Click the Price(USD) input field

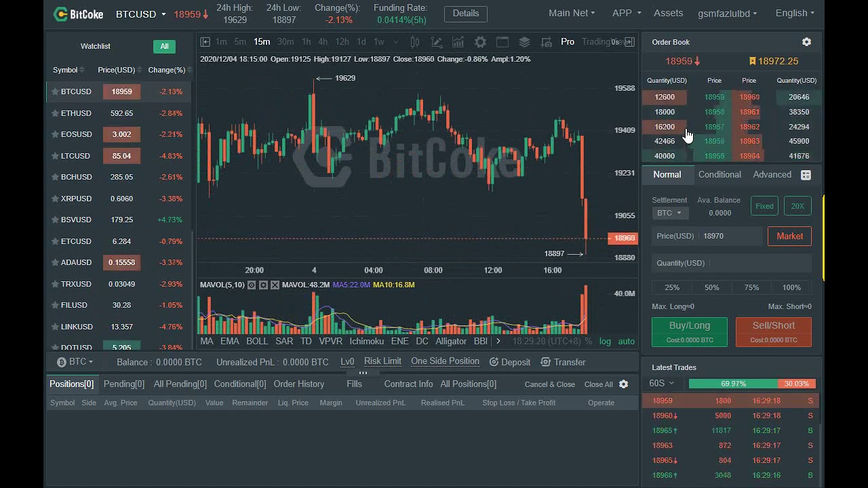(x=708, y=236)
